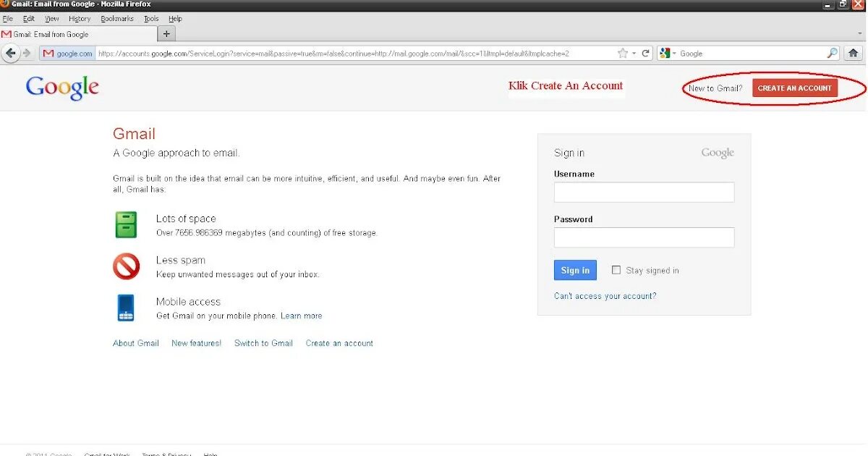Go to the Firefox Home button
This screenshot has width=868, height=456.
point(854,53)
